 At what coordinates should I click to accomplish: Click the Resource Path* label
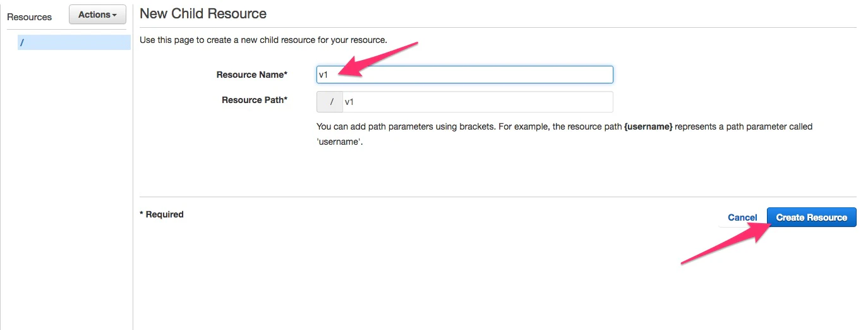[255, 100]
